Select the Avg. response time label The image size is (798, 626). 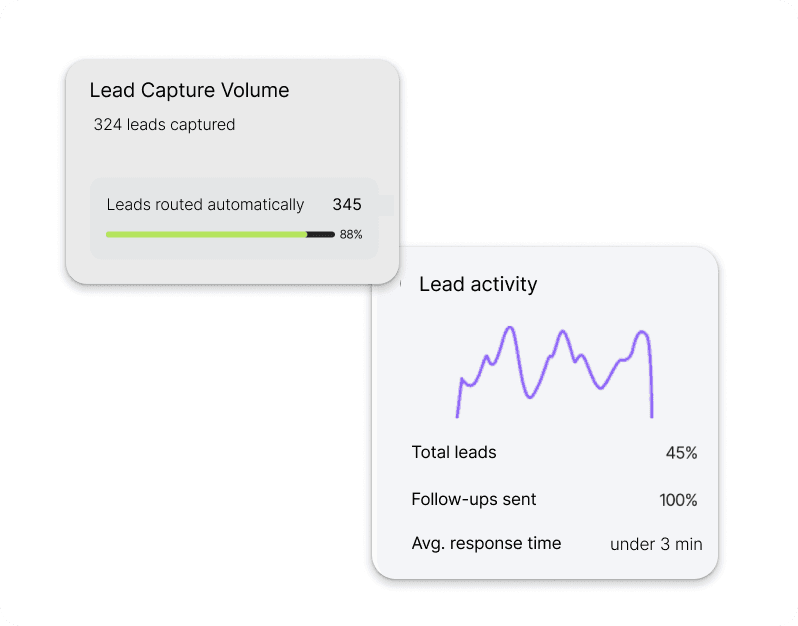pos(486,544)
